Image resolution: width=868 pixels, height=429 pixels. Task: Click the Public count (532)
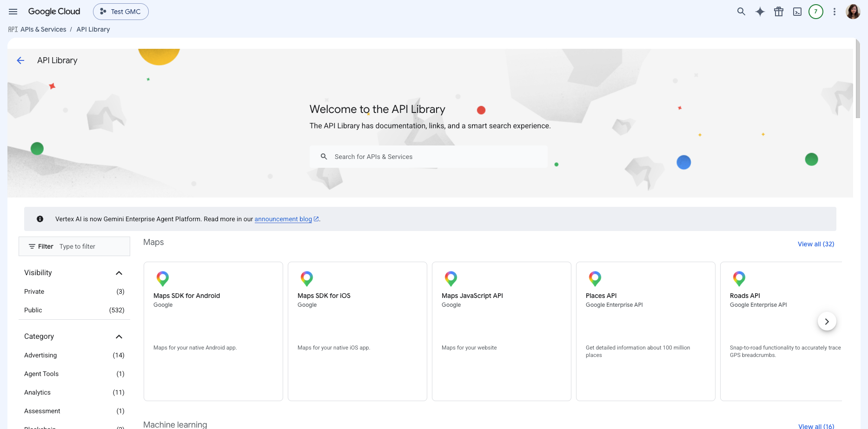tap(117, 310)
